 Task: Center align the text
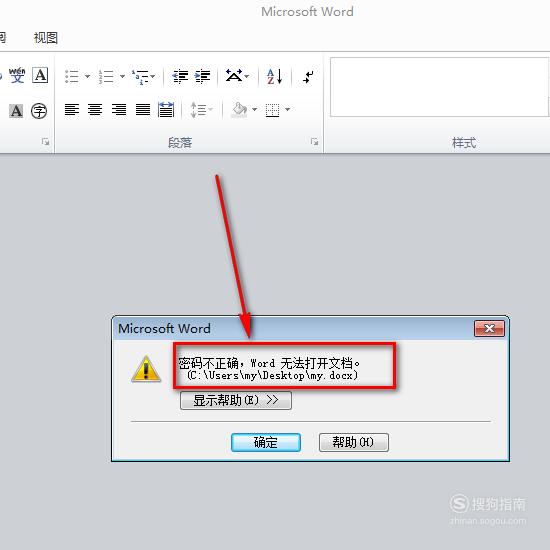point(95,109)
